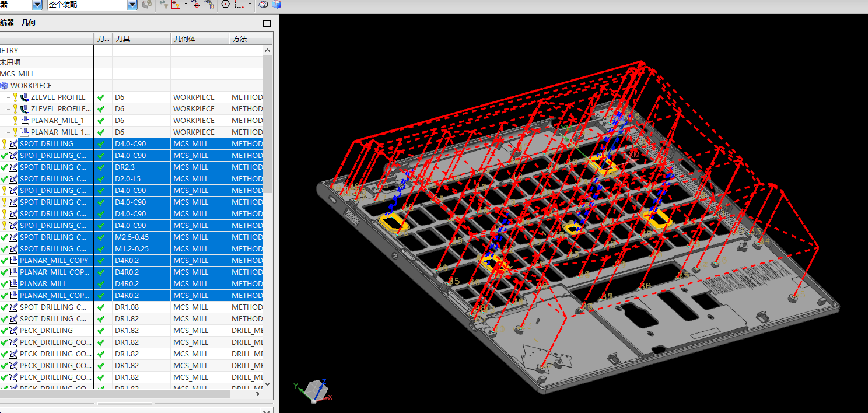Screen dimensions: 868x413
Task: Click the DRILL_ME method cell of PECK_DRILLING
Action: [x=247, y=331]
